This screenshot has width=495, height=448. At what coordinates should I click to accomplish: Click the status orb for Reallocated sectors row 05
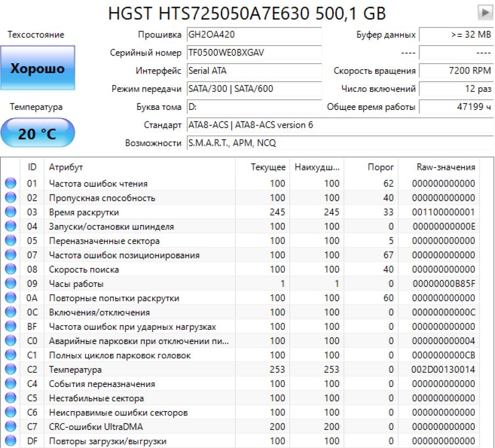pos(10,241)
